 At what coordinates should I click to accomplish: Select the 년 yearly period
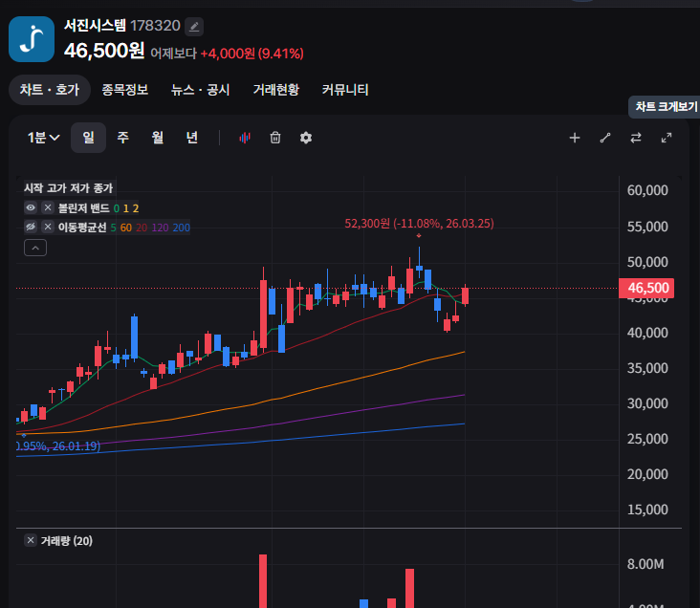click(192, 138)
